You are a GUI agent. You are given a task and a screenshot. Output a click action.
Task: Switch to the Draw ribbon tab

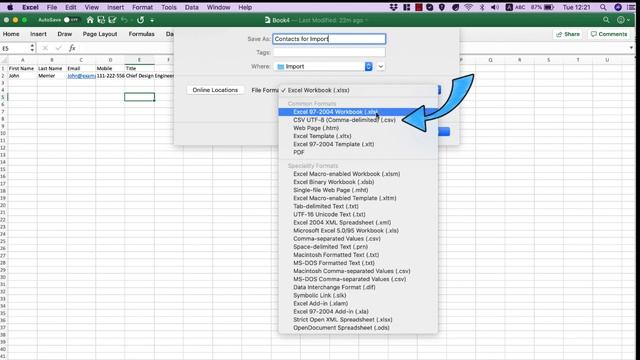(64, 34)
